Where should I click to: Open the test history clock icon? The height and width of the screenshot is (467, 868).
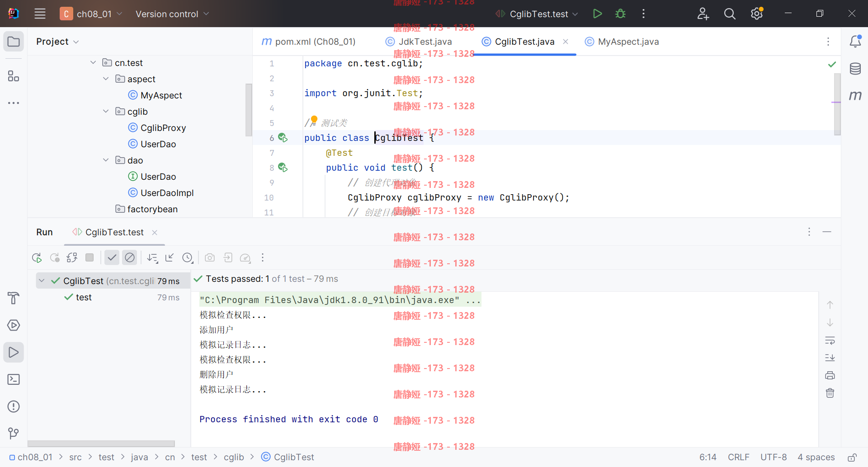pos(188,258)
